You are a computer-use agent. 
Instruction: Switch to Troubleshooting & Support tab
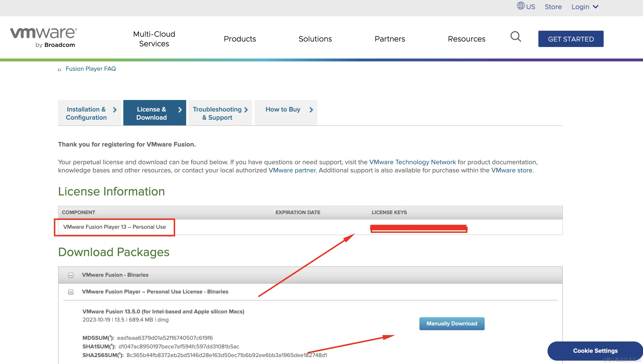220,113
